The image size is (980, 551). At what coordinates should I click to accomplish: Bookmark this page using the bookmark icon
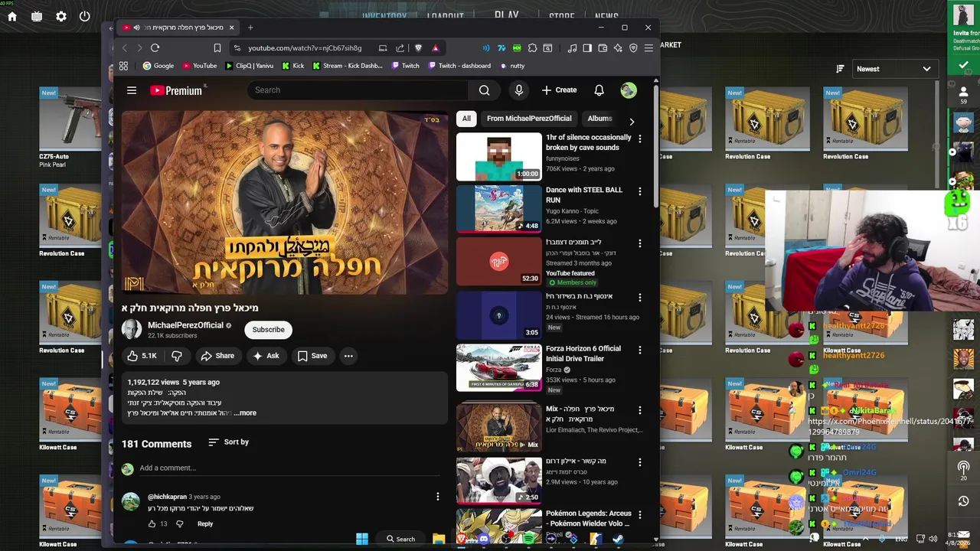(x=217, y=47)
